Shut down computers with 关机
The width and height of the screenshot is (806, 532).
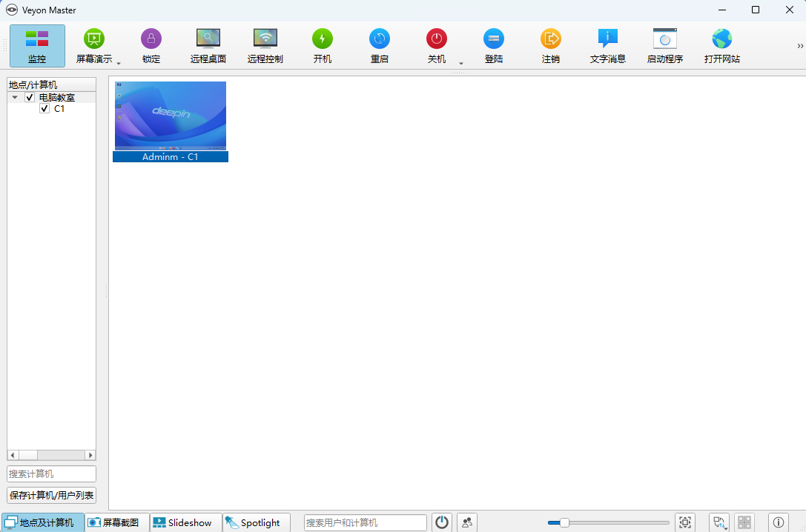coord(437,46)
